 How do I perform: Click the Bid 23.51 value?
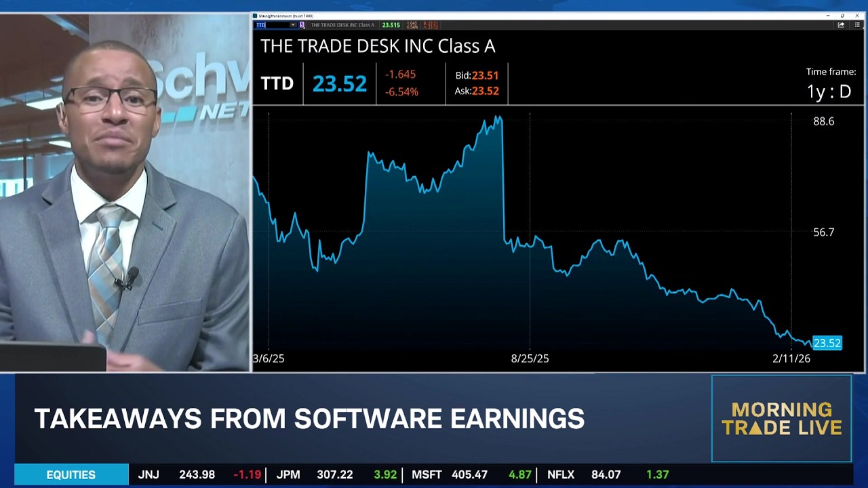pyautogui.click(x=486, y=76)
